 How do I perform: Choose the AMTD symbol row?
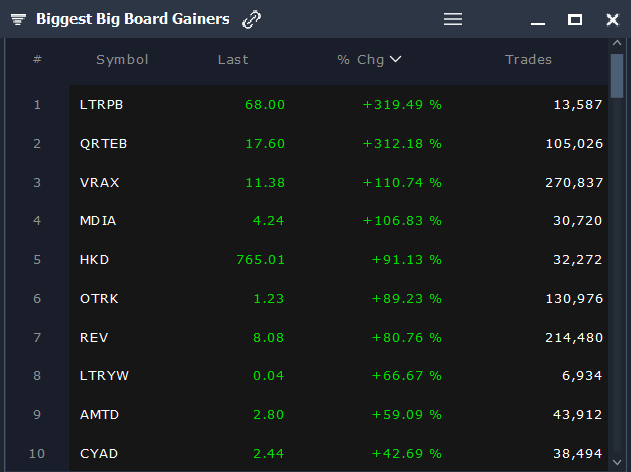(x=99, y=415)
